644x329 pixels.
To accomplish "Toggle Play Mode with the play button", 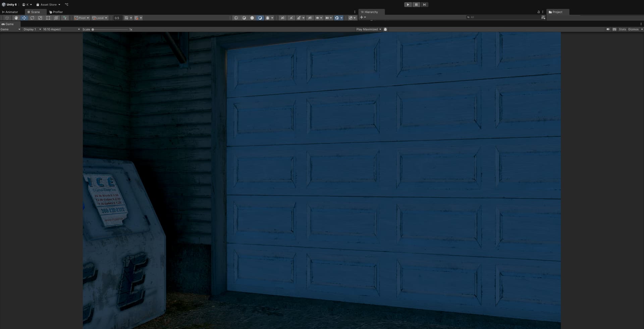I will (x=408, y=4).
